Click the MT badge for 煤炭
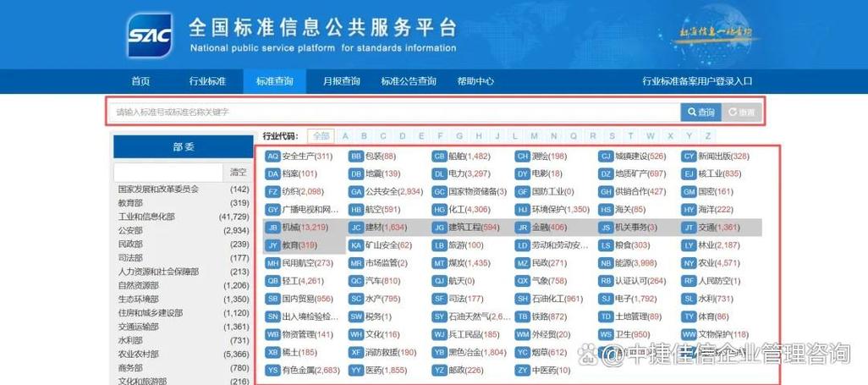 click(x=440, y=263)
